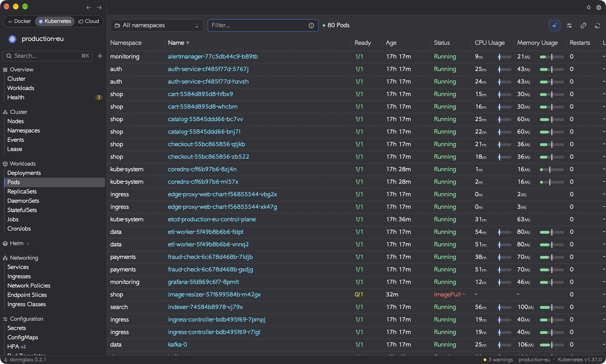Screen dimensions: 606x364
Task: Open Network Policies in the sidebar
Action: tap(29, 285)
